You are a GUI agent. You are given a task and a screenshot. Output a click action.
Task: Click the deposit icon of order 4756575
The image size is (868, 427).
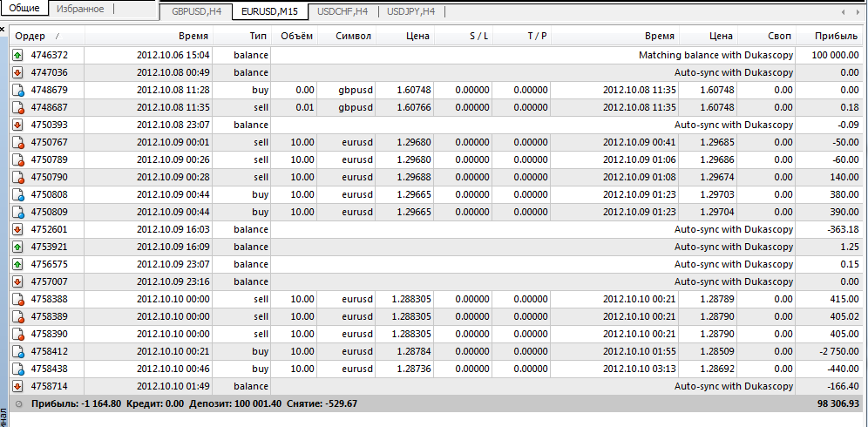tap(18, 264)
